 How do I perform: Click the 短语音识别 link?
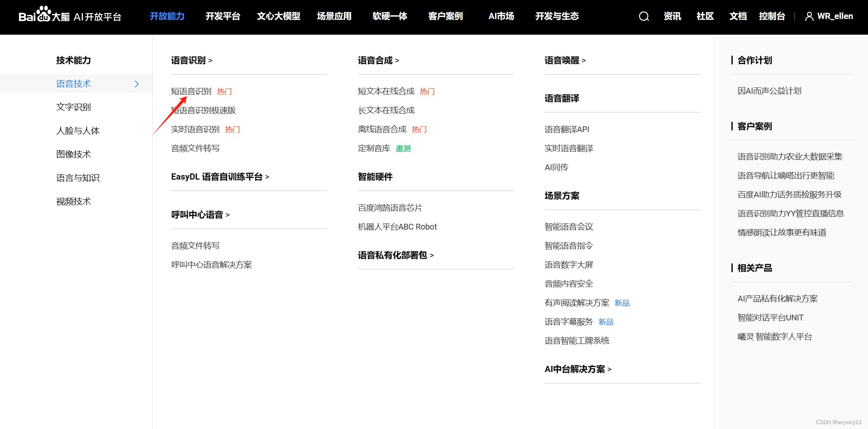pyautogui.click(x=191, y=91)
